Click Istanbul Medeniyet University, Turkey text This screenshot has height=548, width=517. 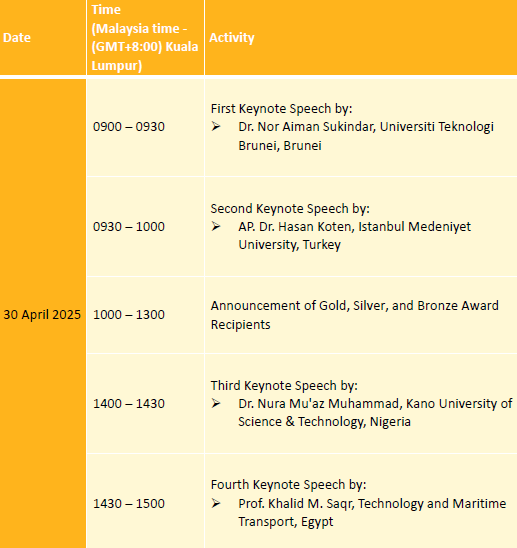pyautogui.click(x=354, y=236)
